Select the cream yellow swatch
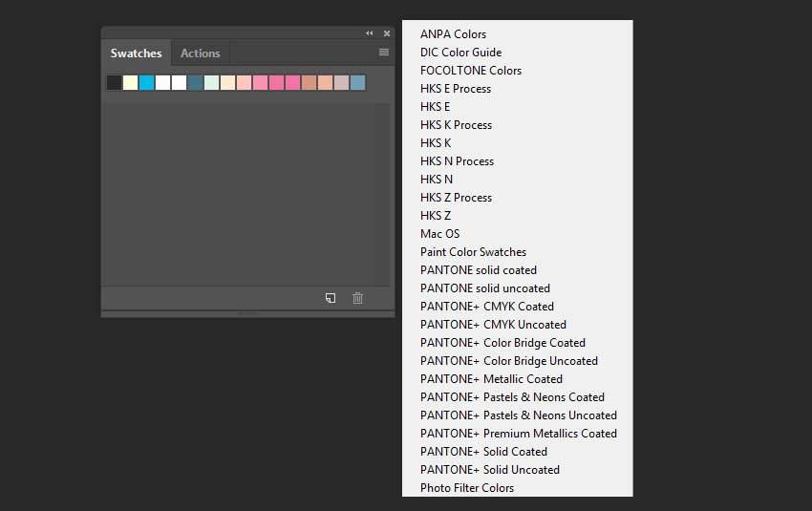 coord(131,83)
